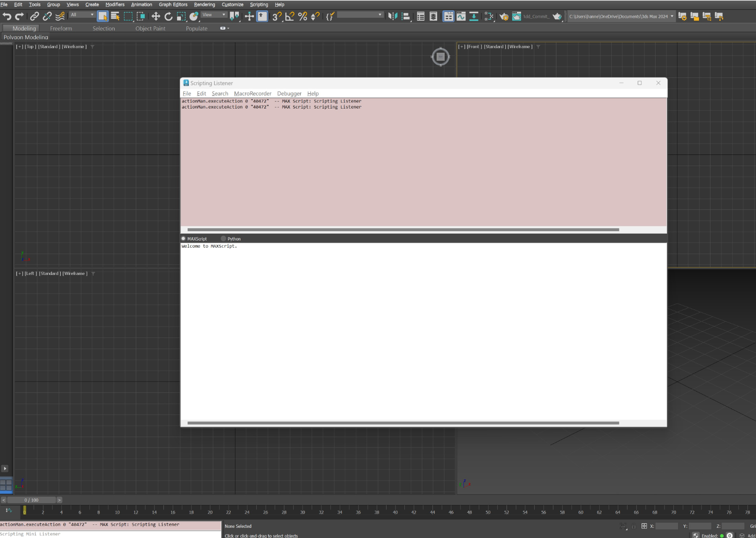The image size is (756, 538).
Task: Click the X coordinate input field
Action: [667, 526]
